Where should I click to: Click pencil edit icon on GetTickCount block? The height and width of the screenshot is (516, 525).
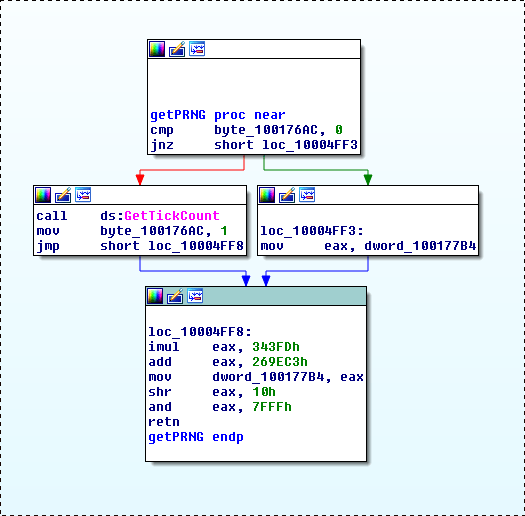pos(63,195)
